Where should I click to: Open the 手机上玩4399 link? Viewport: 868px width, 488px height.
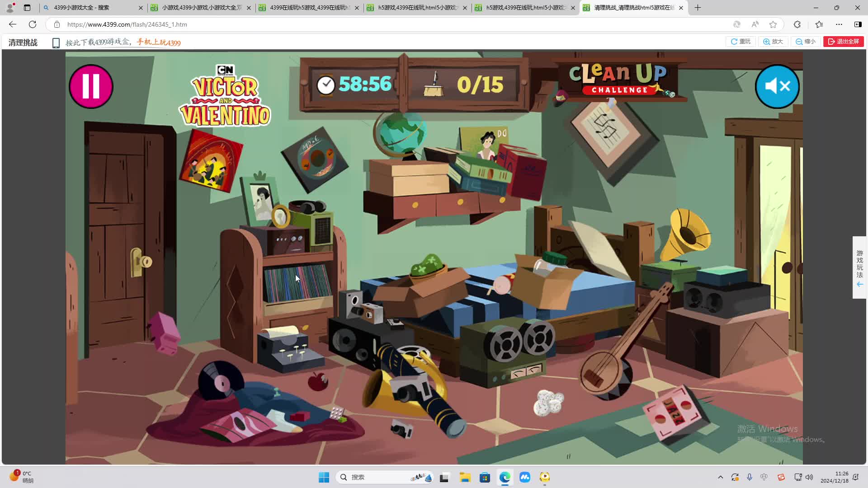tap(159, 42)
